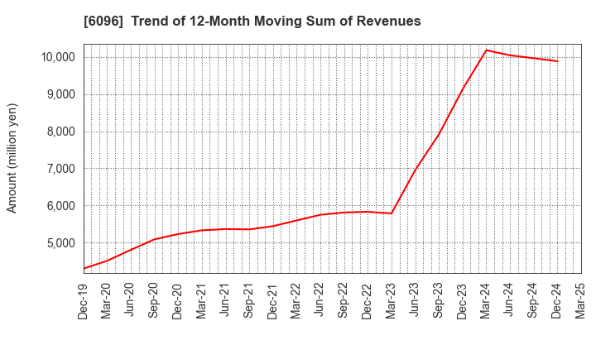Image resolution: width=596 pixels, height=364 pixels.
Task: Click the x-axis label 'Sep-22'
Action: (x=343, y=300)
